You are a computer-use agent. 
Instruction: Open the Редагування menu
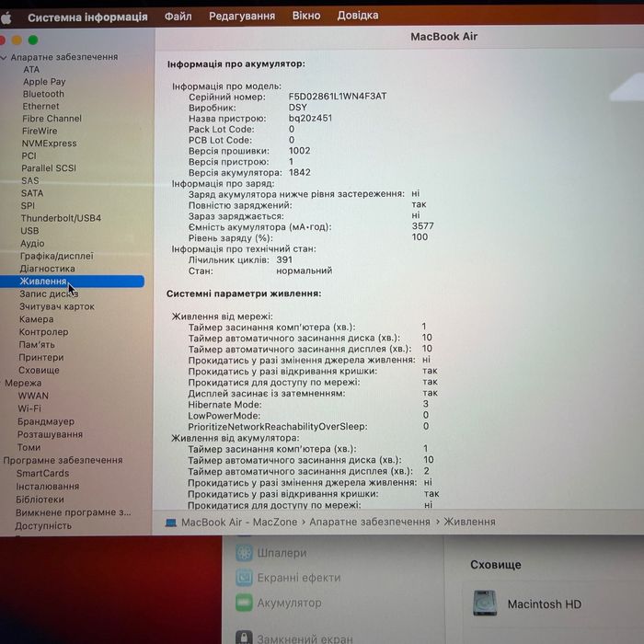point(242,16)
